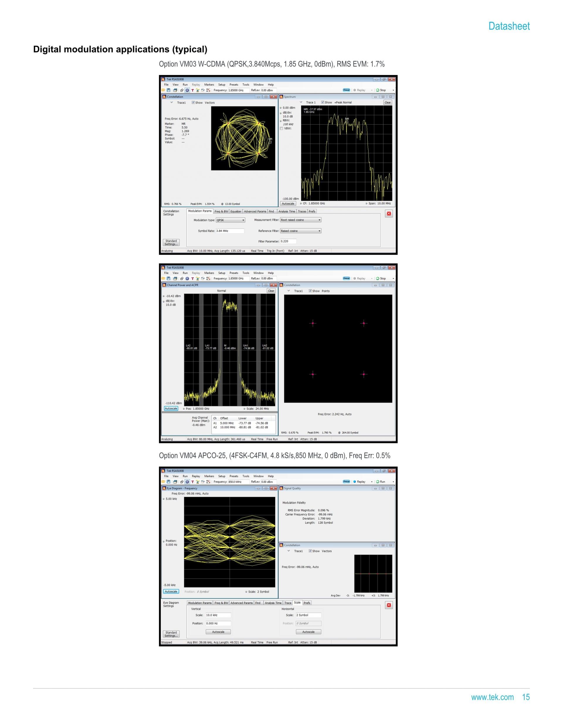Toggle Show Points checkbox in middle window Constellation
563x728 pixels.
(310, 291)
